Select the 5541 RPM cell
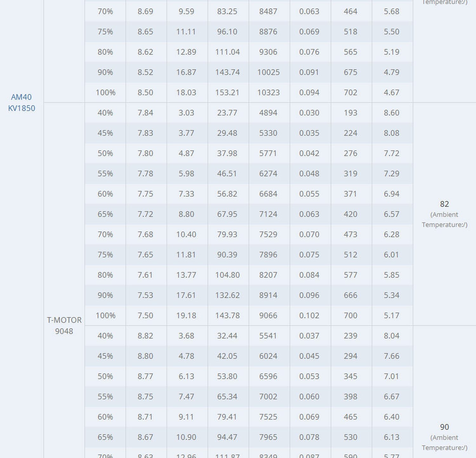 (268, 336)
